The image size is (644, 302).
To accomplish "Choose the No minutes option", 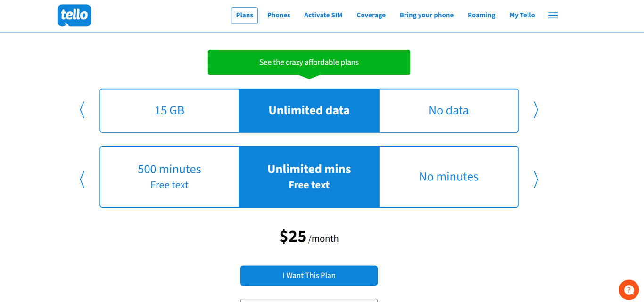I will click(x=448, y=177).
